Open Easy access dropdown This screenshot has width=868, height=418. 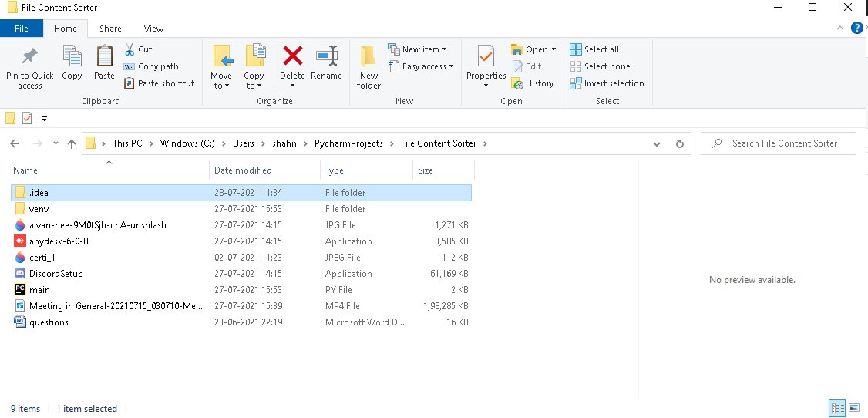tap(421, 66)
